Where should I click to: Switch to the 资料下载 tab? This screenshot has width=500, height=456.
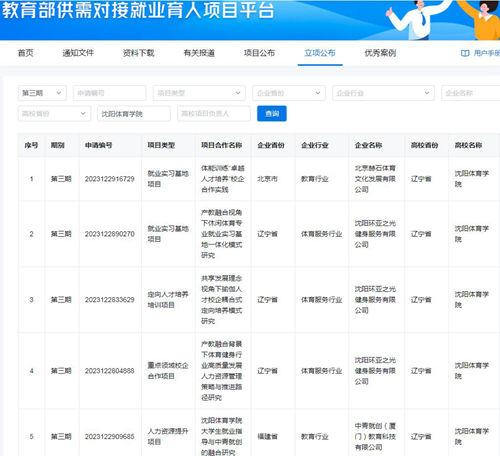(138, 53)
